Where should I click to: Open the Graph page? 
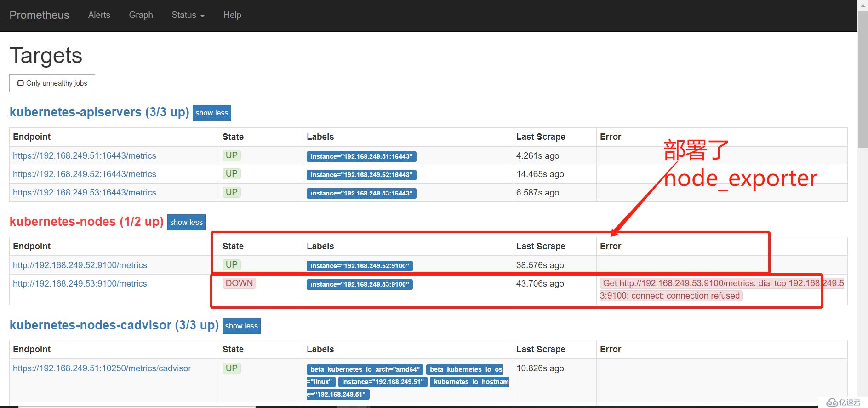click(141, 15)
